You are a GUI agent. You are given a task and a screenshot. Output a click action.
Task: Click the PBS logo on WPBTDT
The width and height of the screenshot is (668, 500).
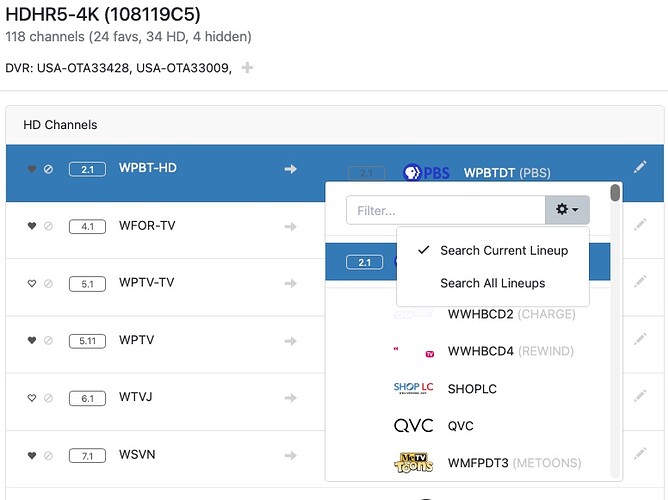[425, 173]
